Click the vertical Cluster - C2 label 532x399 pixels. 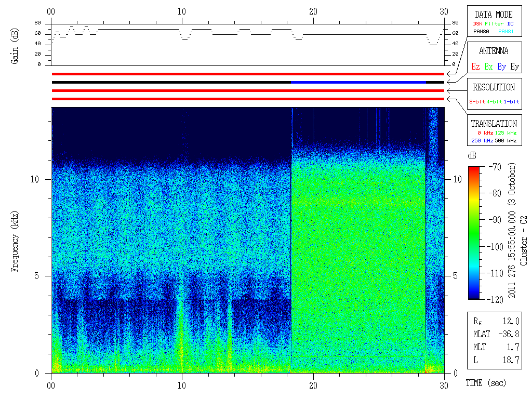point(524,241)
